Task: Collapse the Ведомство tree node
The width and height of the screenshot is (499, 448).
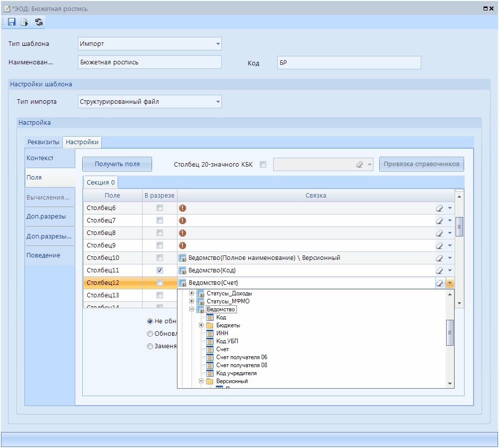Action: coord(192,309)
